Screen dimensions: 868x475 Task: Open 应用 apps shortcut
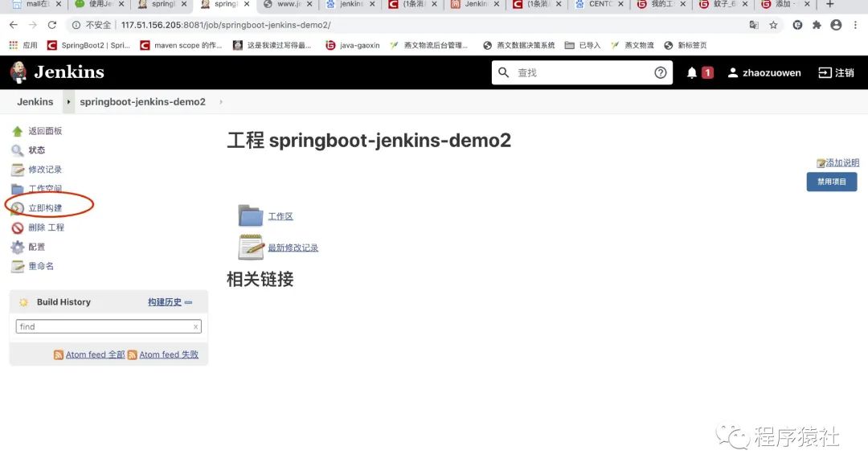(x=23, y=45)
